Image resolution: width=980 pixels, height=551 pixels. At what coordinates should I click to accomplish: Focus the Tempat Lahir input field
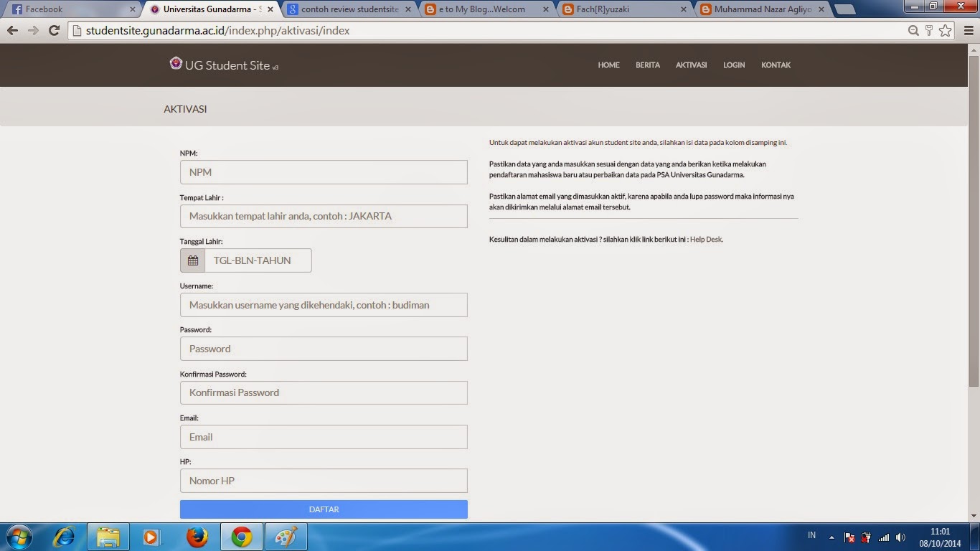tap(324, 216)
